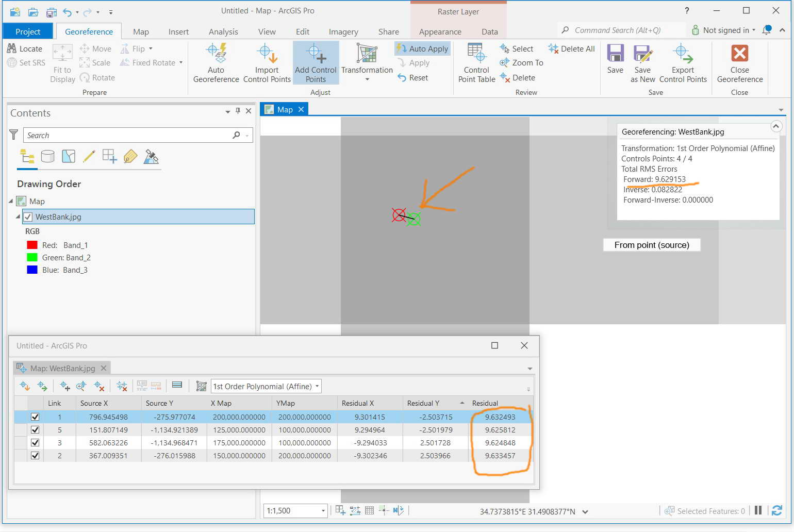Run Auto Georeference
Viewport: 794px width, 532px height.
pos(216,63)
